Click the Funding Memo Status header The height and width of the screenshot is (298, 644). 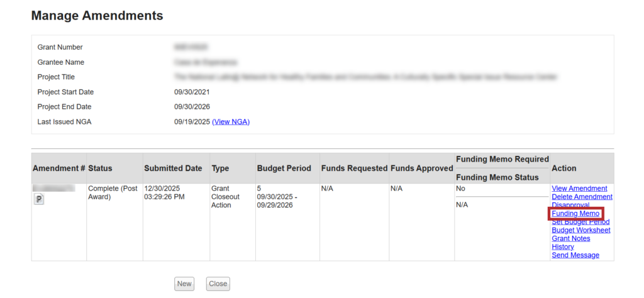pyautogui.click(x=496, y=177)
